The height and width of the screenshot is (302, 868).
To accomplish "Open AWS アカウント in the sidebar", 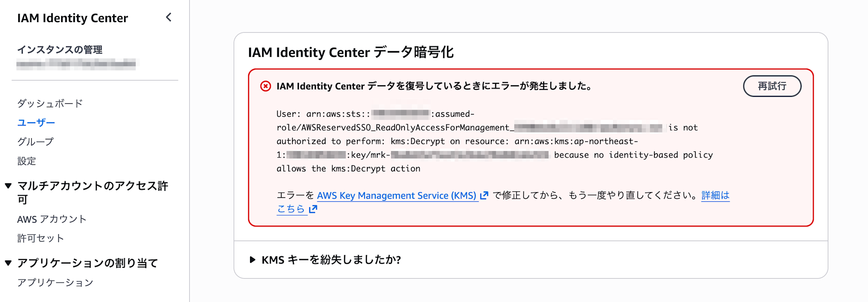I will 52,219.
